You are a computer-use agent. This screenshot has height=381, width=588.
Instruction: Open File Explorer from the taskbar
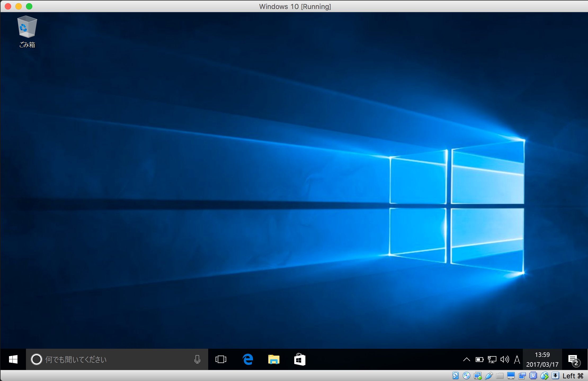point(273,359)
